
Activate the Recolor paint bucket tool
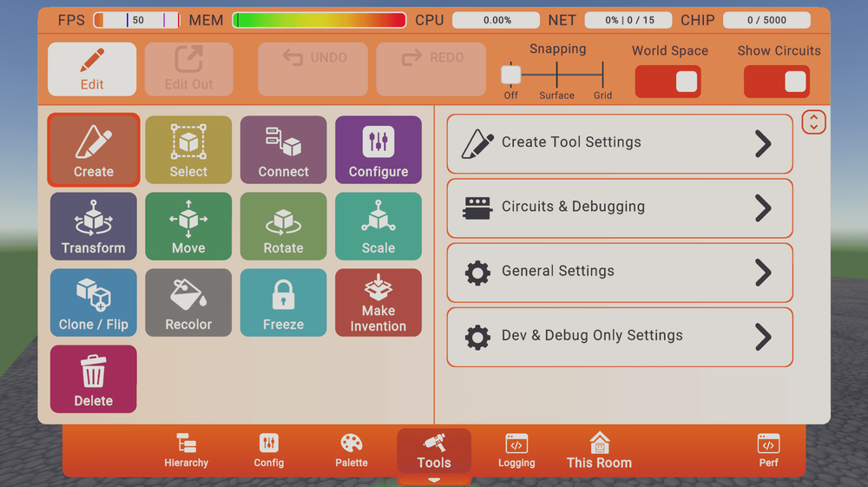(188, 303)
